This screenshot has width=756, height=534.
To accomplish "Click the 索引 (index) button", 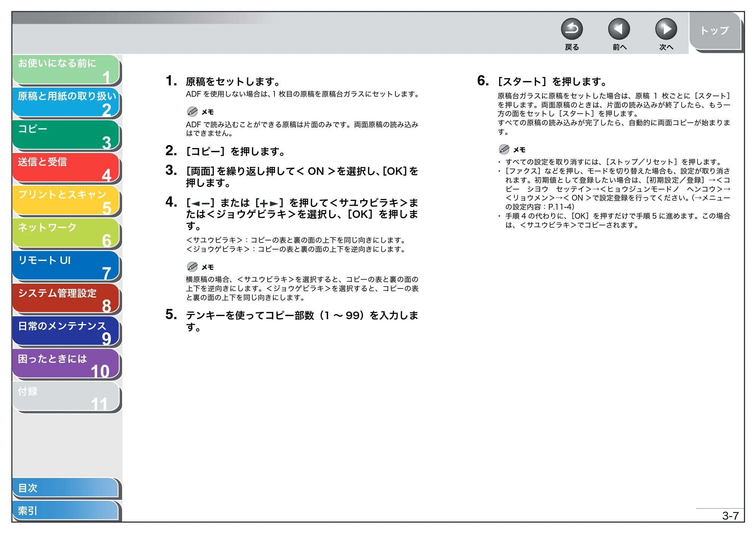I will tap(66, 511).
